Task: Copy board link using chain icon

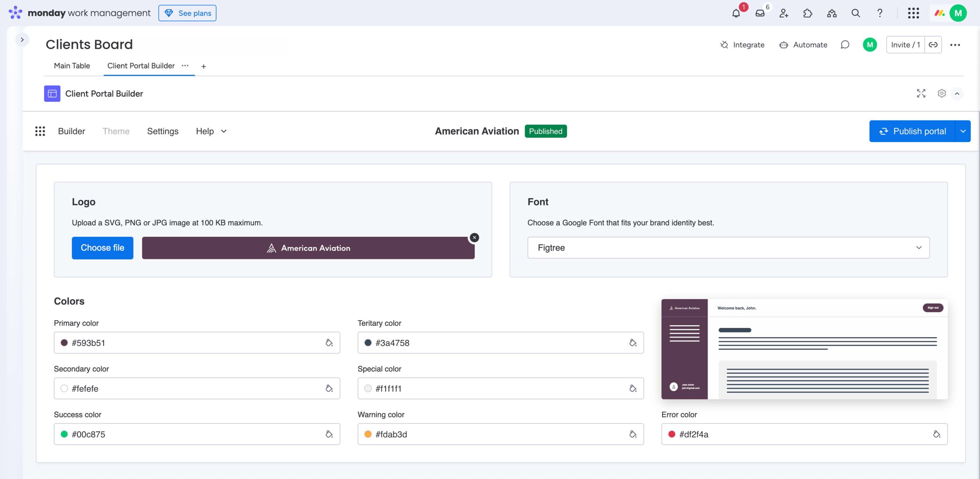Action: click(x=933, y=45)
